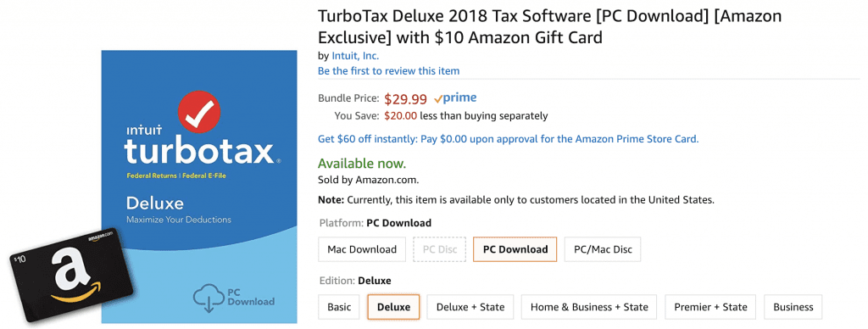Pick the Basic edition
Screen dimensions: 868x329
pyautogui.click(x=339, y=307)
